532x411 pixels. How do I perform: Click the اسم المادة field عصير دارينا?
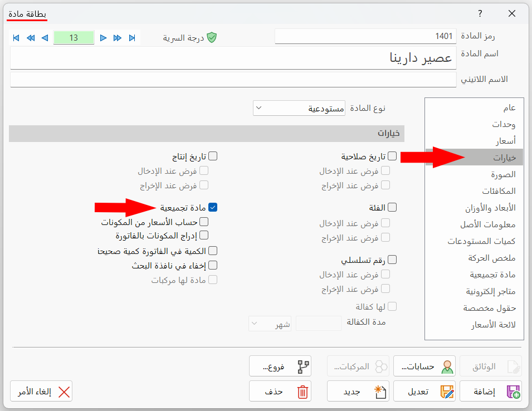tap(233, 58)
